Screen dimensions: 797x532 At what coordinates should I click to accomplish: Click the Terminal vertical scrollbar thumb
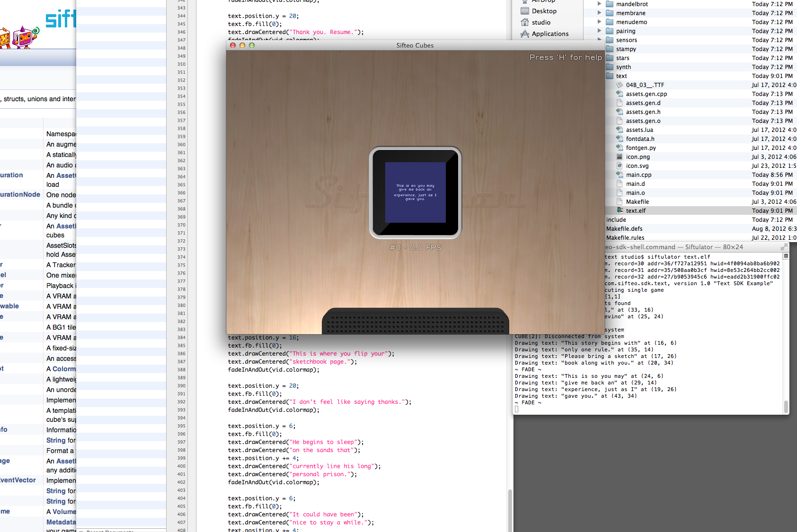point(786,407)
